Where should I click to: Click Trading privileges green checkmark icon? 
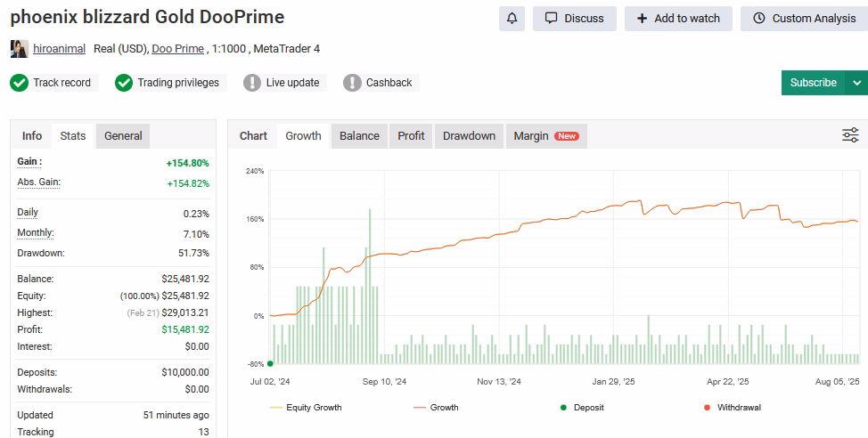(x=124, y=83)
